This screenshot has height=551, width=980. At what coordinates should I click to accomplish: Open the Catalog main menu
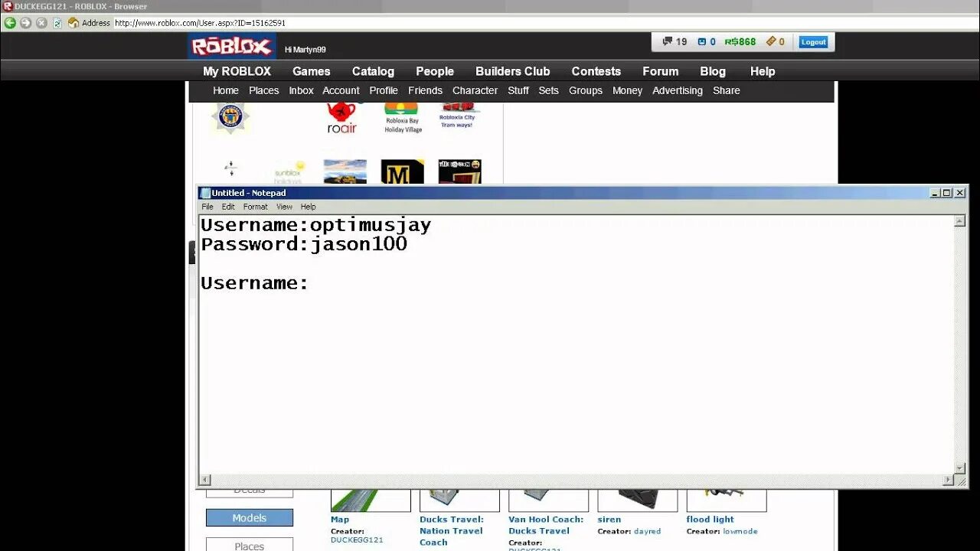coord(373,71)
